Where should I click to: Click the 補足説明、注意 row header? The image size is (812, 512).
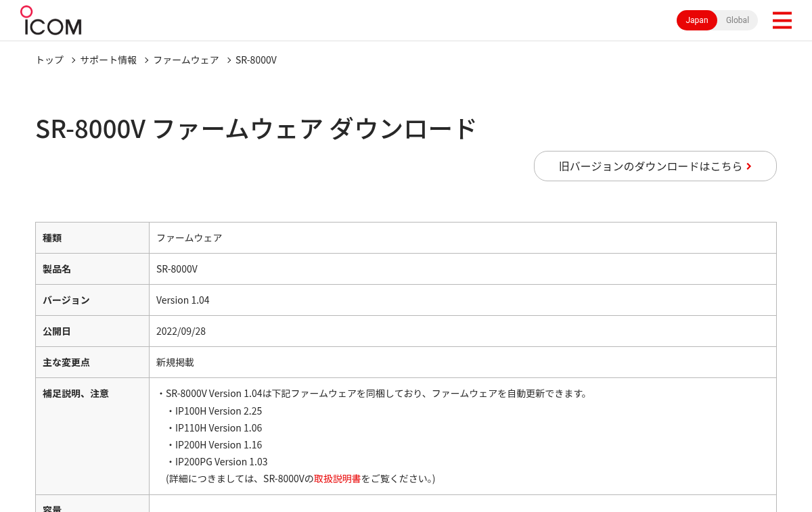(x=92, y=436)
